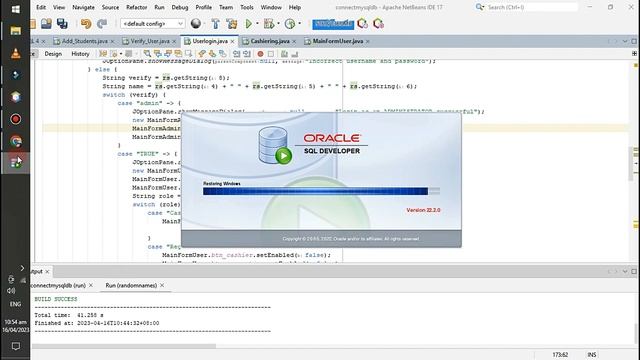Click the Stop Macro Recording square icon
Image resolution: width=640 pixels, height=360 pixels.
click(271, 54)
